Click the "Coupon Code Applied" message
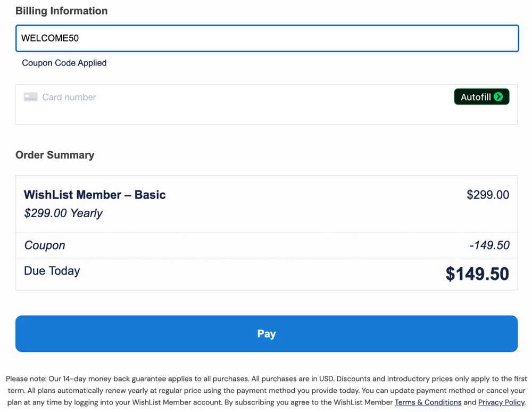The image size is (532, 412). point(64,63)
